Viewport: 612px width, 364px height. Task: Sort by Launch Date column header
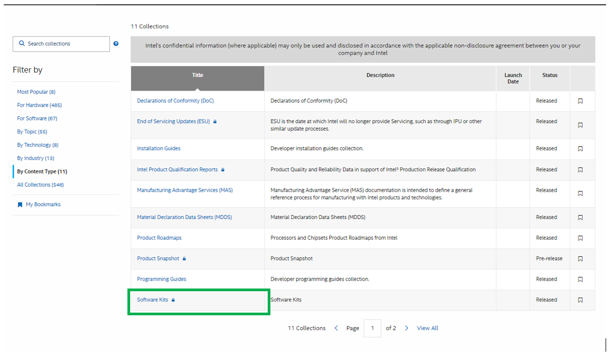coord(513,78)
